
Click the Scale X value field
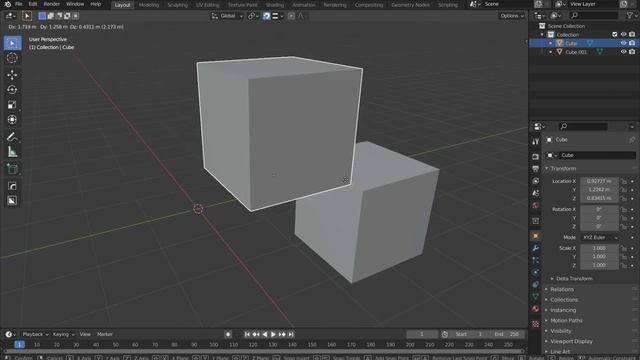[x=599, y=248]
